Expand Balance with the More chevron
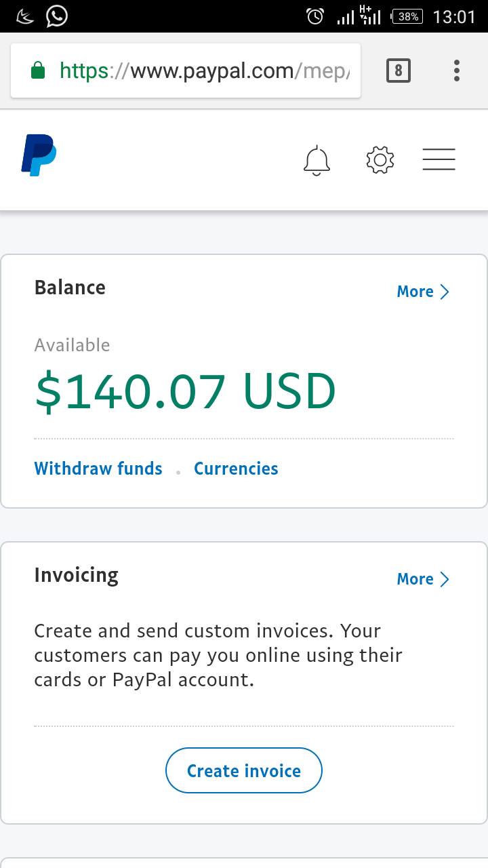 [423, 292]
